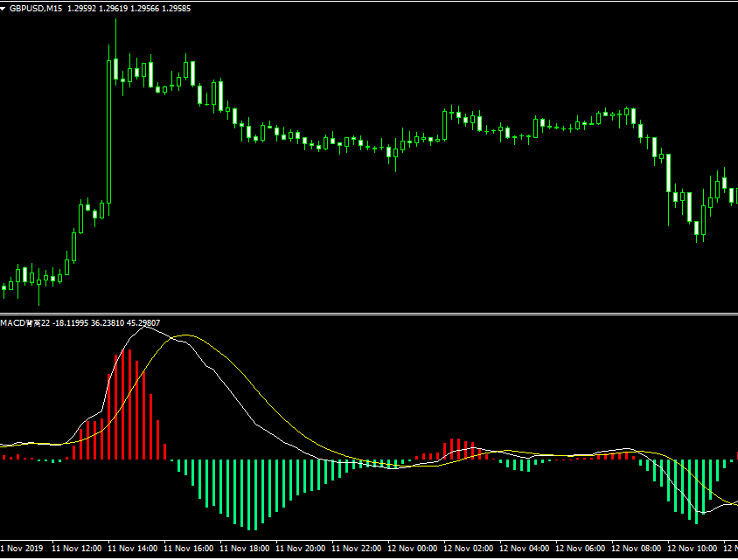Screen dimensions: 738x560
Task: Click the 12 Nov 00:00 time label
Action: click(413, 549)
